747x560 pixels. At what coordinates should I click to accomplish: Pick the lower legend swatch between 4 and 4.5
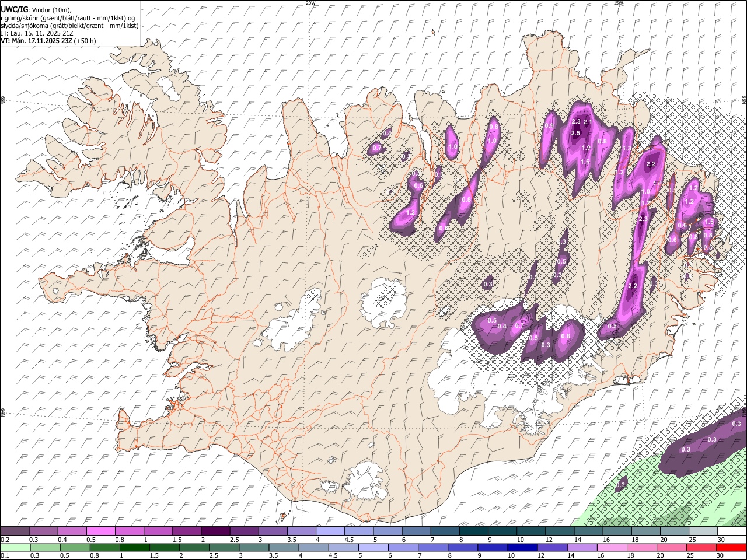pyautogui.click(x=315, y=548)
